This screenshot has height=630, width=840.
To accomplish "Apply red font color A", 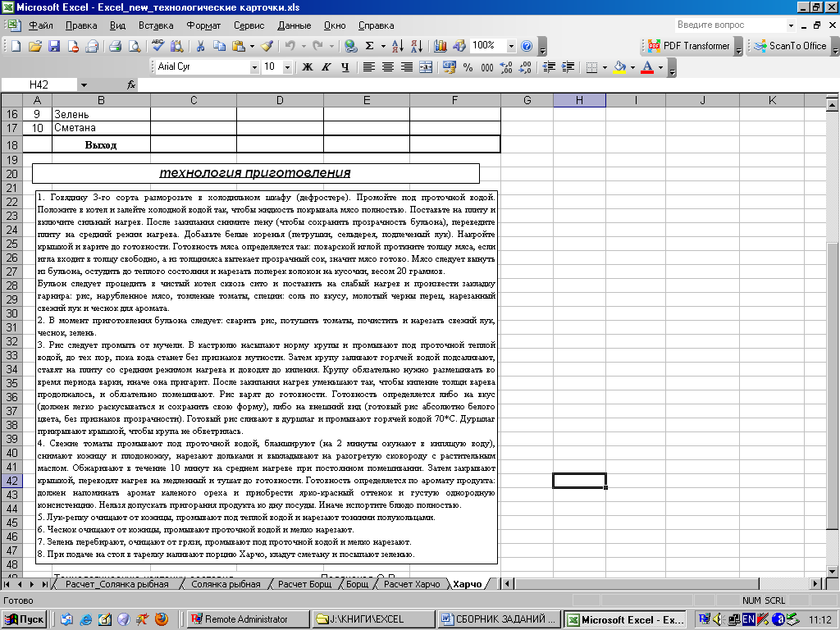I will [647, 67].
